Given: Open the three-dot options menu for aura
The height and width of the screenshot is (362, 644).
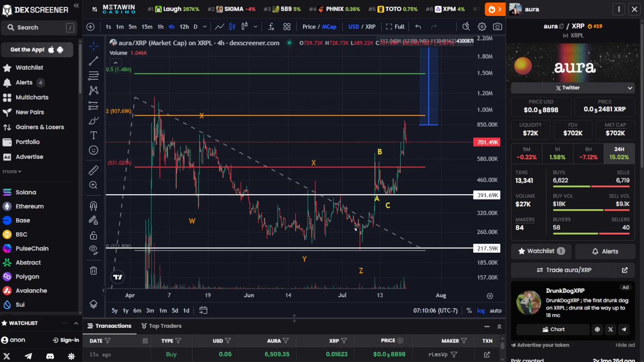Looking at the screenshot, I should pos(620,9).
